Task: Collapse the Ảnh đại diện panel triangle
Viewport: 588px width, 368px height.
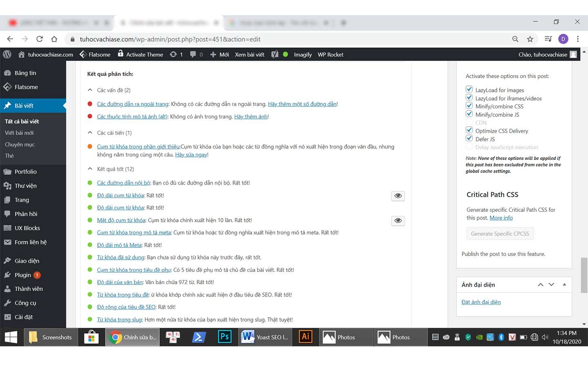Action: 564,285
